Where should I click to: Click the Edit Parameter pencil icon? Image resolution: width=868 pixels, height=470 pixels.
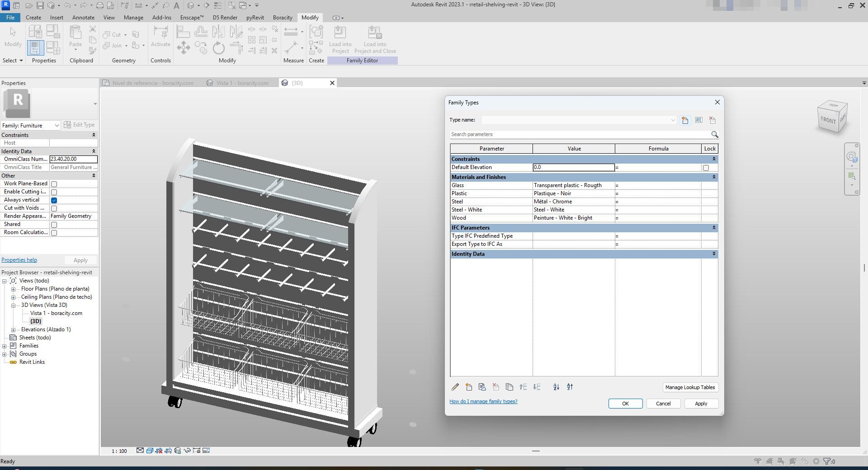pos(455,387)
